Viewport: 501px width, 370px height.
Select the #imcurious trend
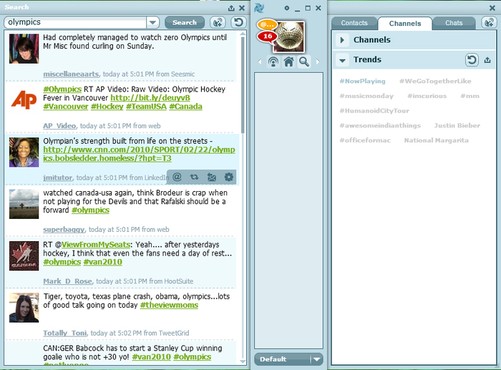(427, 96)
